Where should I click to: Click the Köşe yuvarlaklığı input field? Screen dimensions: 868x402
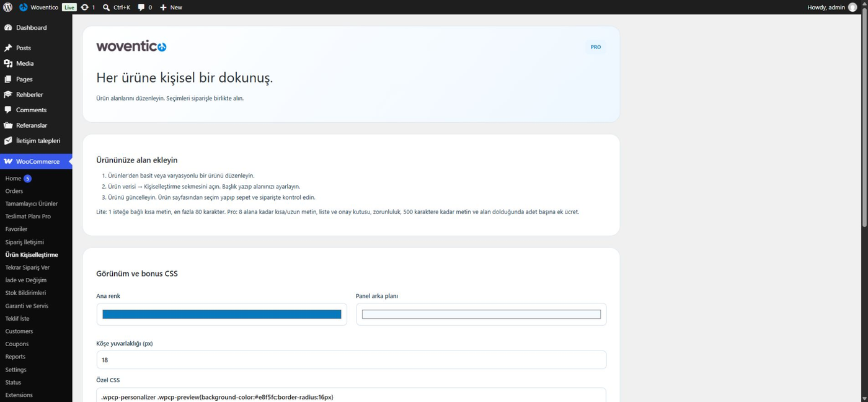[352, 360]
